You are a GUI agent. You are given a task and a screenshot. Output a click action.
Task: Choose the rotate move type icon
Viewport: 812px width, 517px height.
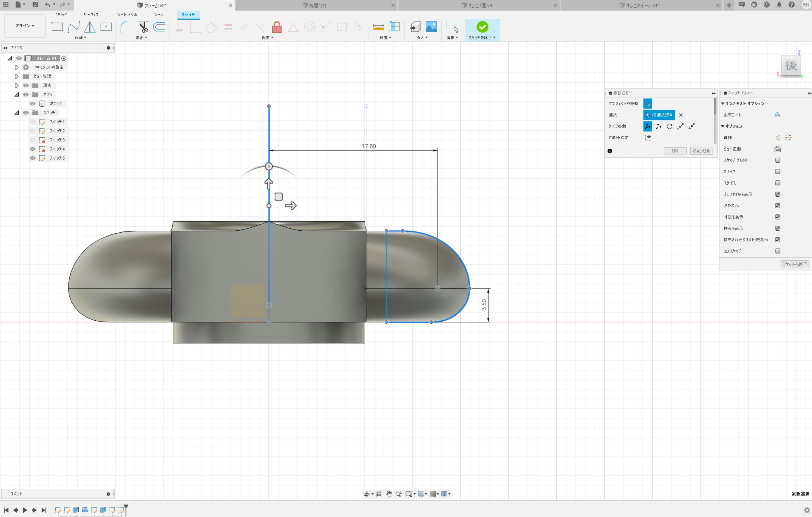pos(669,126)
